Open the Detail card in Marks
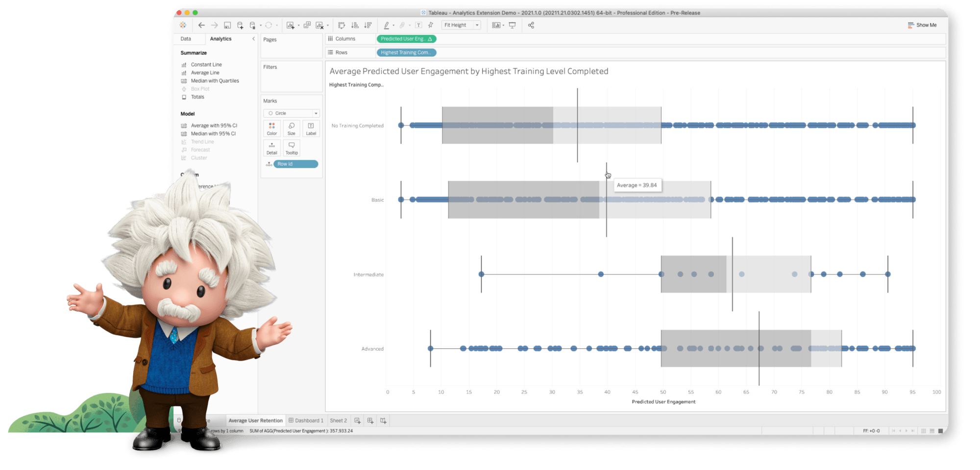This screenshot has width=980, height=470. 272,148
